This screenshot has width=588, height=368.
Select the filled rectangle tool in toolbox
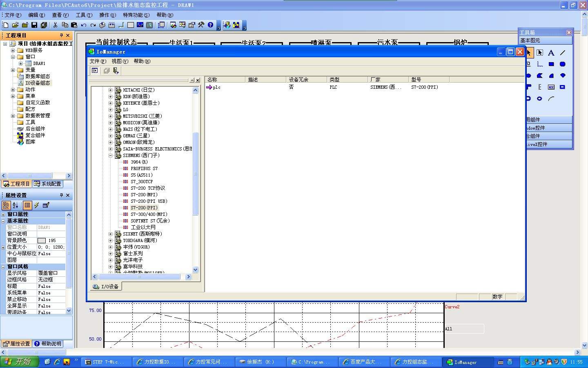pos(551,64)
